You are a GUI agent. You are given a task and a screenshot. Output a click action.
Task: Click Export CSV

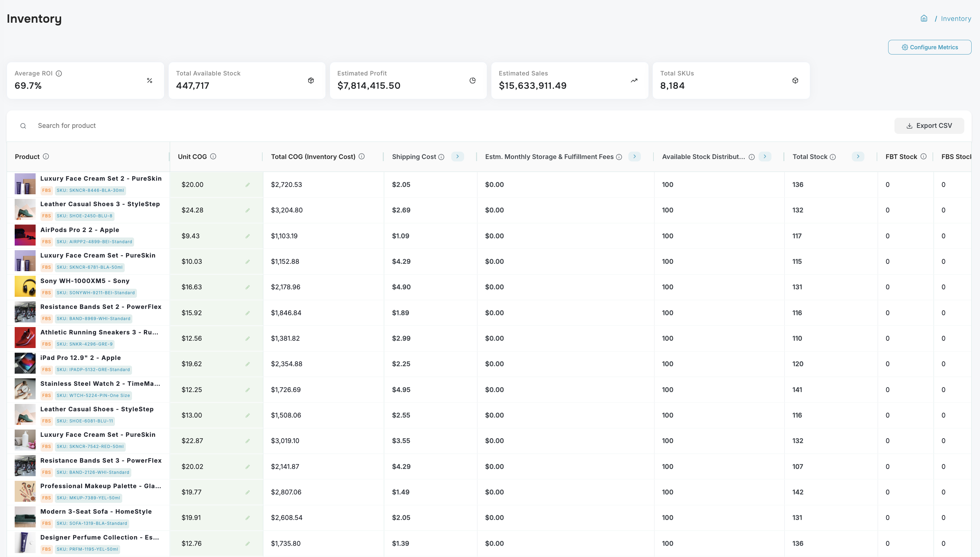pyautogui.click(x=929, y=125)
